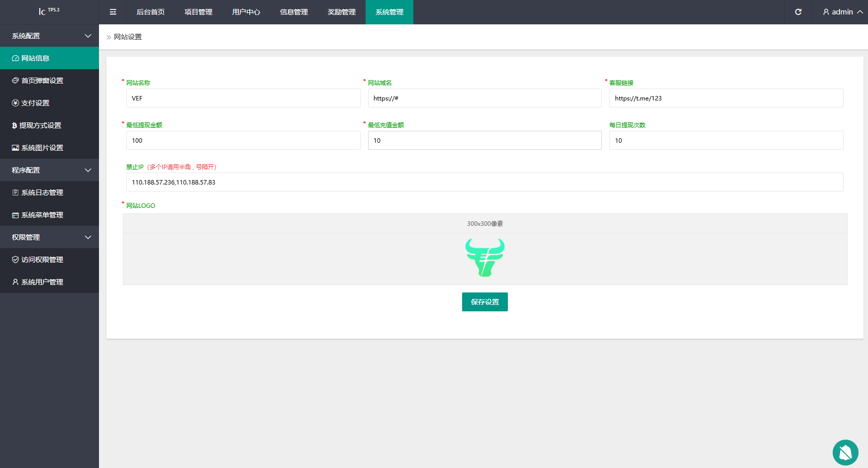Collapse the 系统配置 sidebar group
The width and height of the screenshot is (868, 468).
[x=49, y=36]
